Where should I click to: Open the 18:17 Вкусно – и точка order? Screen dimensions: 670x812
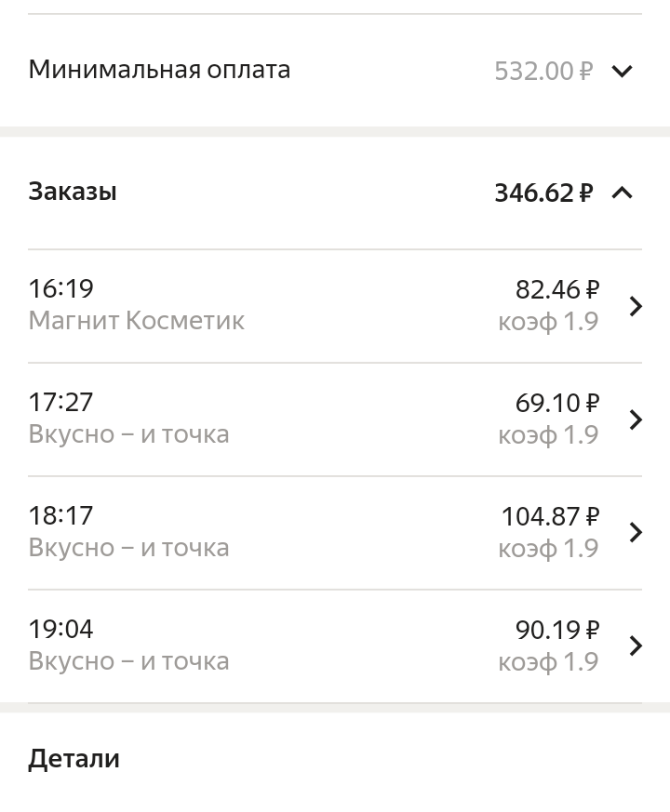pyautogui.click(x=128, y=548)
